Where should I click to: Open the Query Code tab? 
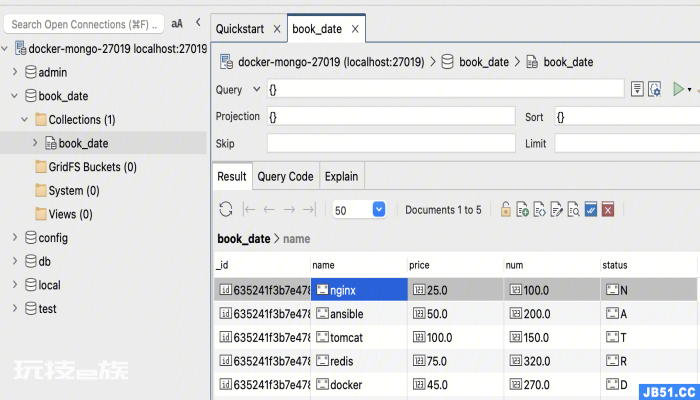[285, 176]
